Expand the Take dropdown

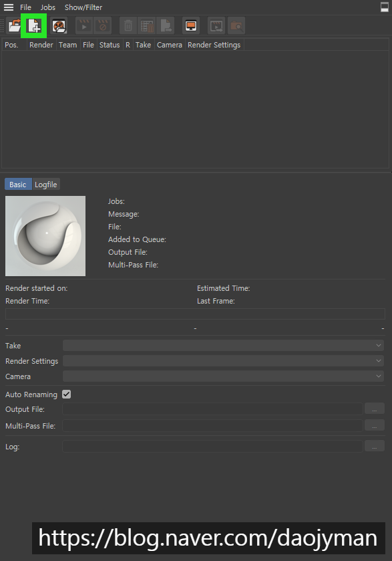(x=223, y=345)
